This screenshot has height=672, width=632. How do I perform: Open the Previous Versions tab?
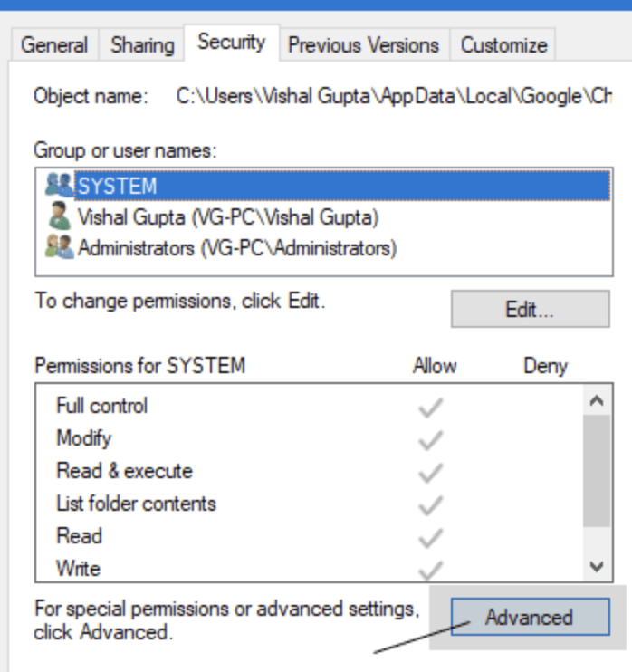click(x=363, y=44)
